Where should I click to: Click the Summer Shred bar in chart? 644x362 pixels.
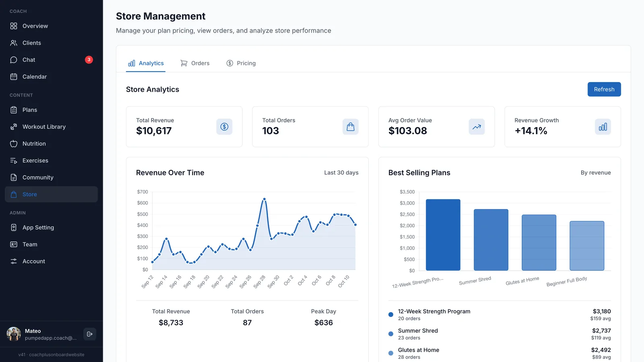pyautogui.click(x=491, y=240)
